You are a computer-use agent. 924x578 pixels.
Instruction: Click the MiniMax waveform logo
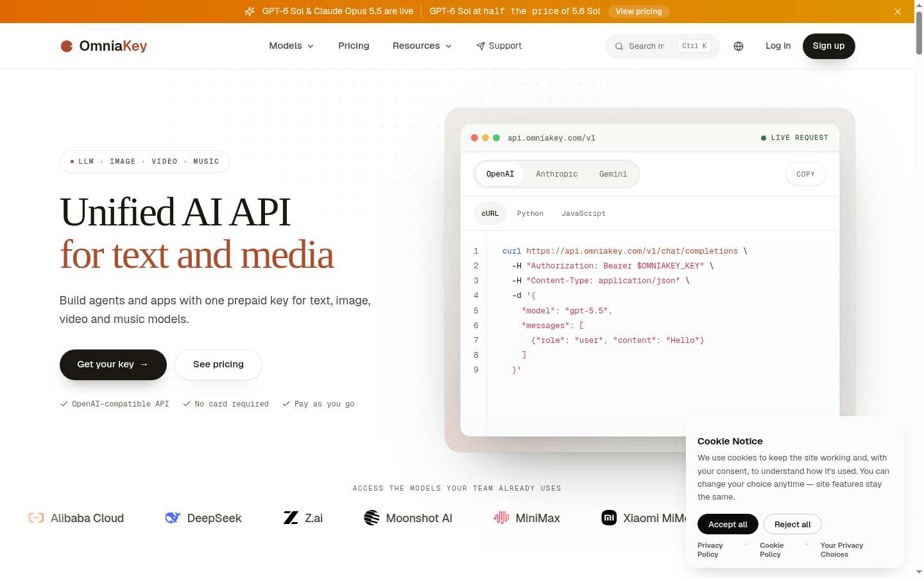501,518
